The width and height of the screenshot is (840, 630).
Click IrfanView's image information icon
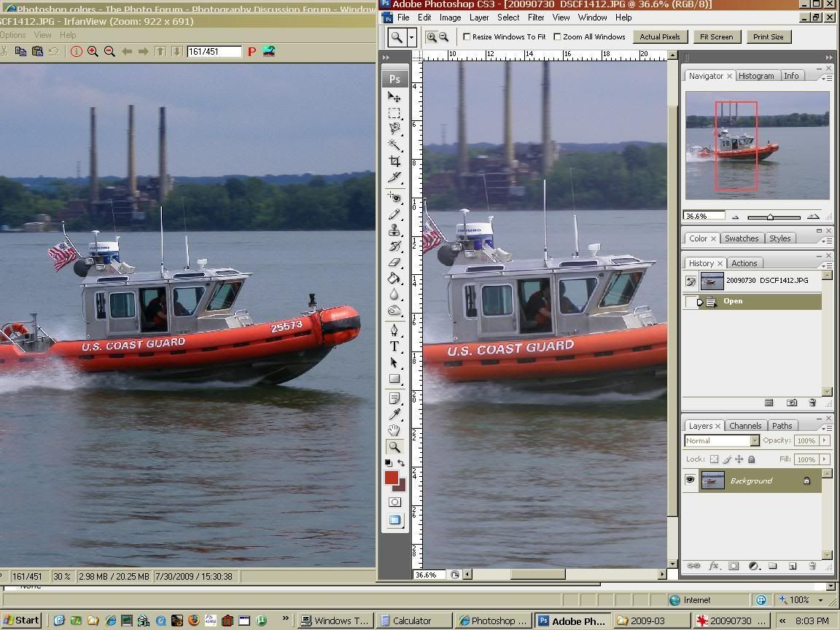[x=77, y=52]
